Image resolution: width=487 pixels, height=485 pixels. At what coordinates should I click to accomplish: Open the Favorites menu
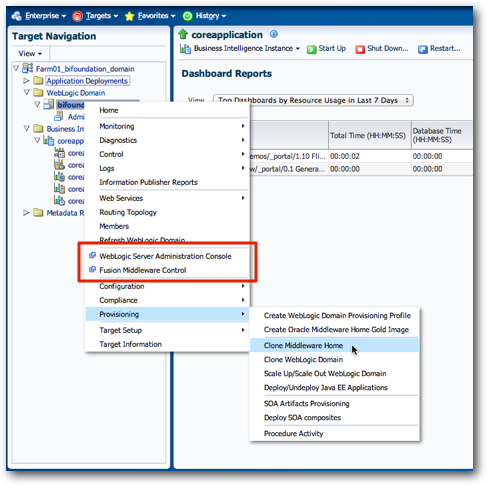tap(156, 16)
